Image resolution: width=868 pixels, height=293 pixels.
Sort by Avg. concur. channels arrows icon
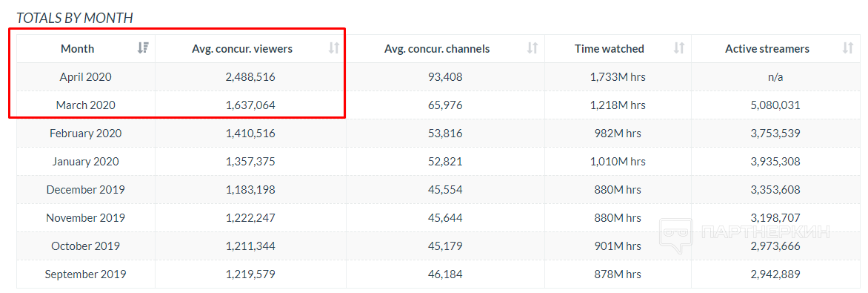pos(533,48)
